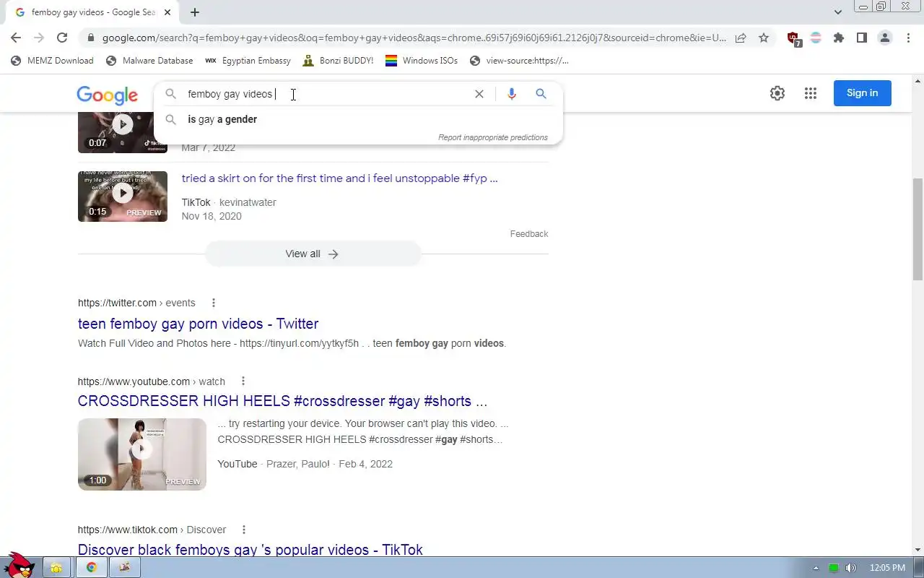Click the green tray status icon
The image size is (924, 578).
pos(834,568)
